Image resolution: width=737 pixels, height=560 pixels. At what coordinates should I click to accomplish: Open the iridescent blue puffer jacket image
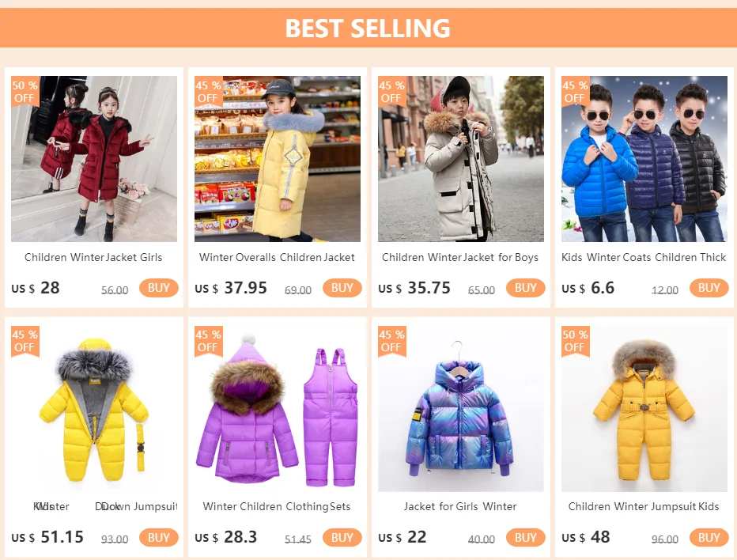tap(460, 409)
